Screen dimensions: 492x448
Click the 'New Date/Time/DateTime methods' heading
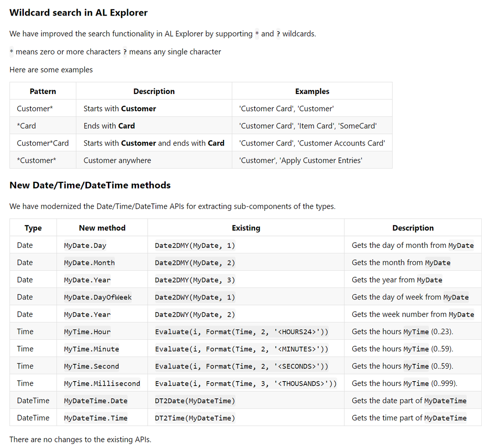click(x=90, y=185)
